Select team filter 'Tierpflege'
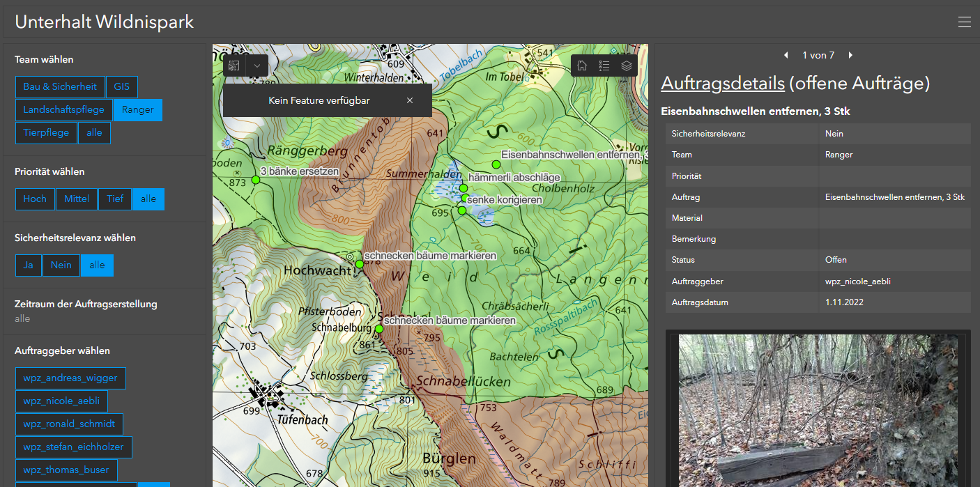 click(x=46, y=133)
